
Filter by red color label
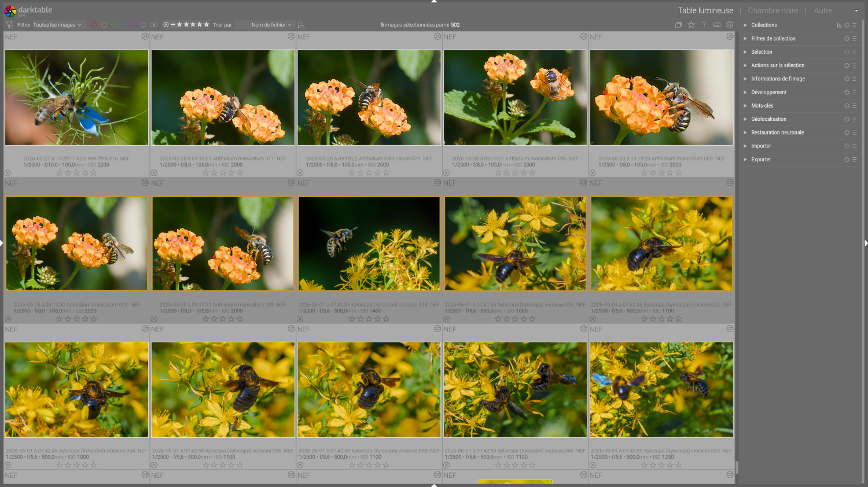point(94,25)
